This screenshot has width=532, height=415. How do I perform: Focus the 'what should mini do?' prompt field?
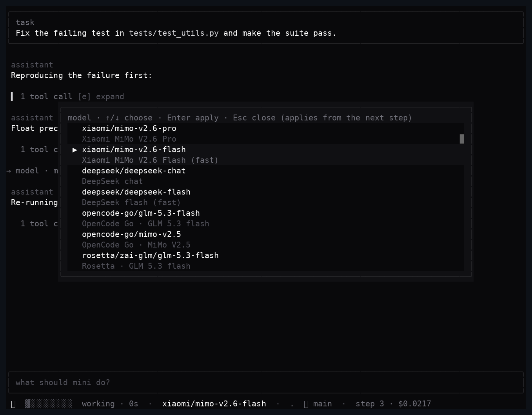pyautogui.click(x=266, y=382)
